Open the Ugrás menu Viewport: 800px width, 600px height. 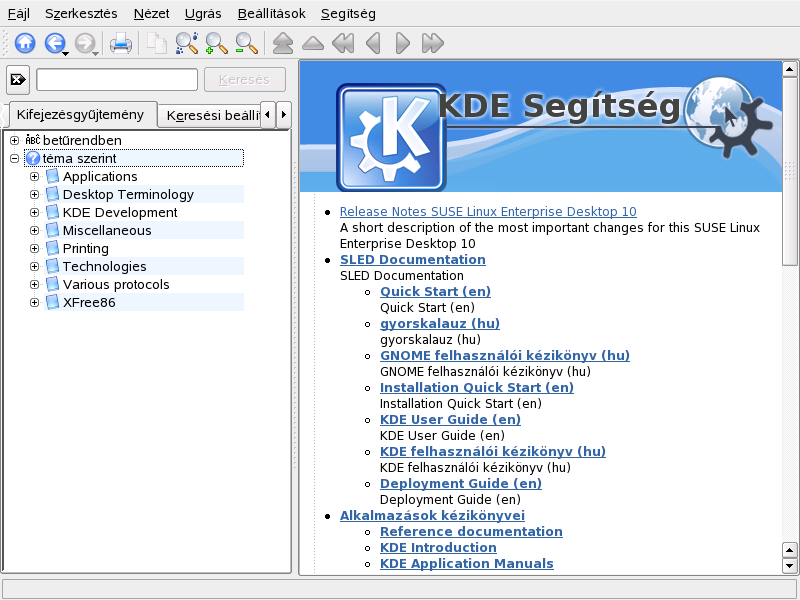point(203,14)
